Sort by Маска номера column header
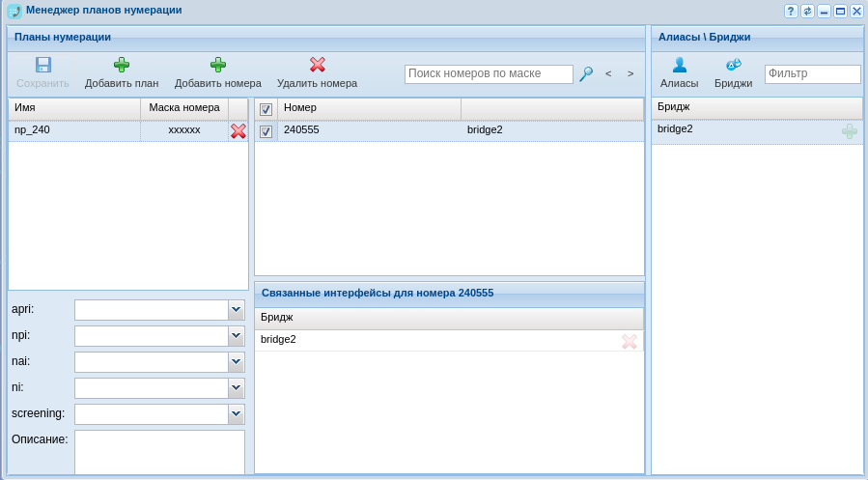Image resolution: width=868 pixels, height=480 pixels. pyautogui.click(x=184, y=108)
